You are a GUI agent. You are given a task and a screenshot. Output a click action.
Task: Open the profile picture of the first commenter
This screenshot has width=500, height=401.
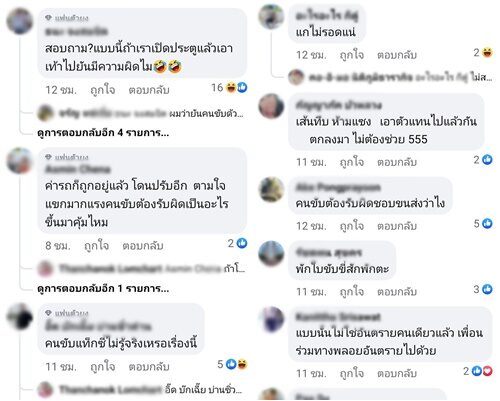[20, 21]
